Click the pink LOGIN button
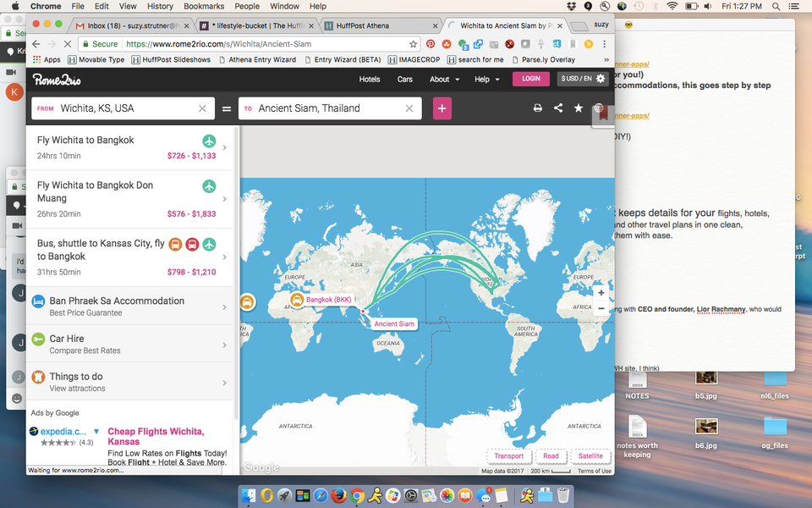 (531, 79)
